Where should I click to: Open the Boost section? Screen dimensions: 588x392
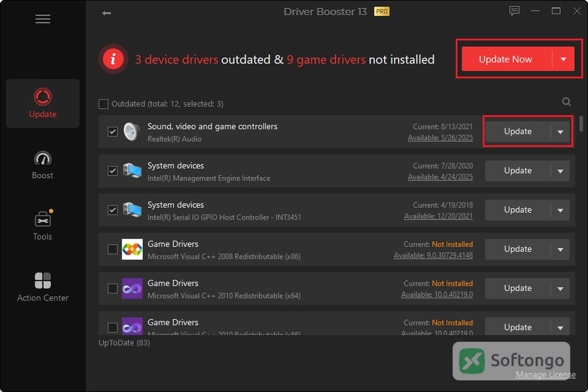click(43, 165)
